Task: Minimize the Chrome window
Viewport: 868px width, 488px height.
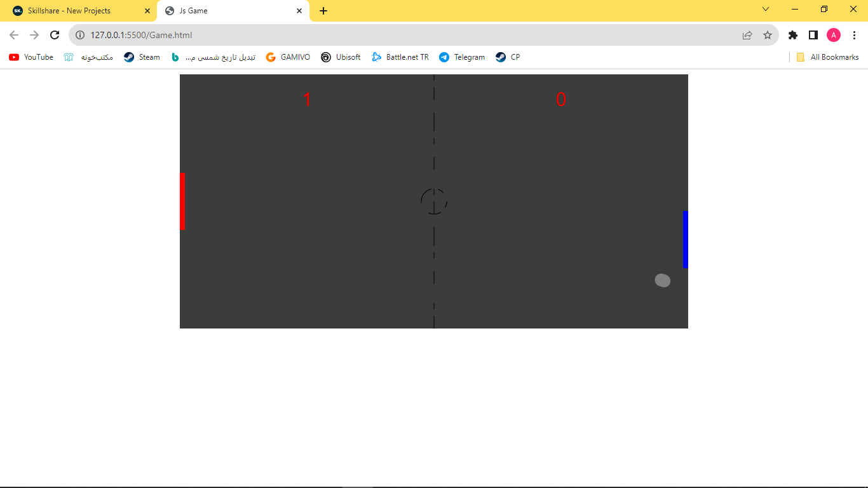Action: click(795, 9)
